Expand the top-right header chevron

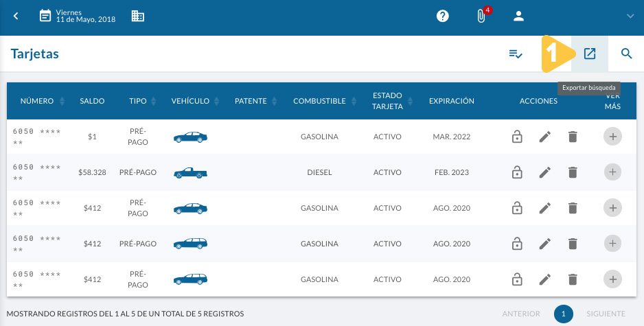coord(630,16)
